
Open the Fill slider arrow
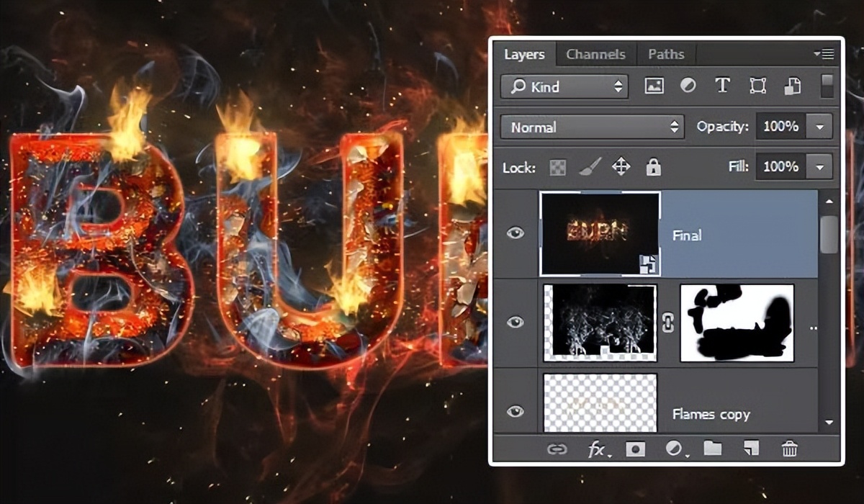click(819, 167)
